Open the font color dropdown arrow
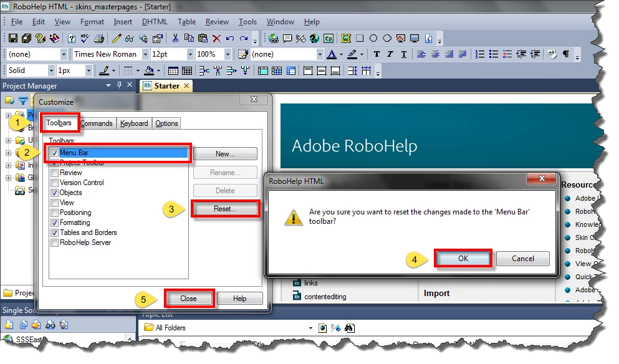 tap(341, 54)
